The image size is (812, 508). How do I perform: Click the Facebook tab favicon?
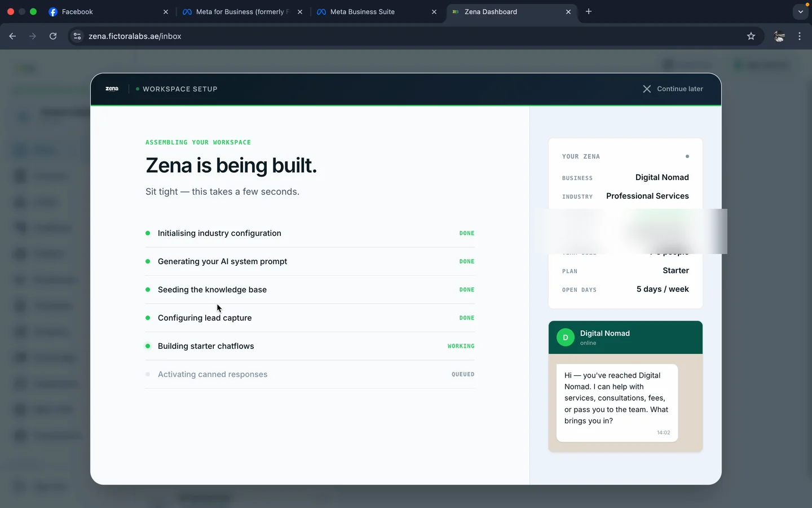(53, 11)
